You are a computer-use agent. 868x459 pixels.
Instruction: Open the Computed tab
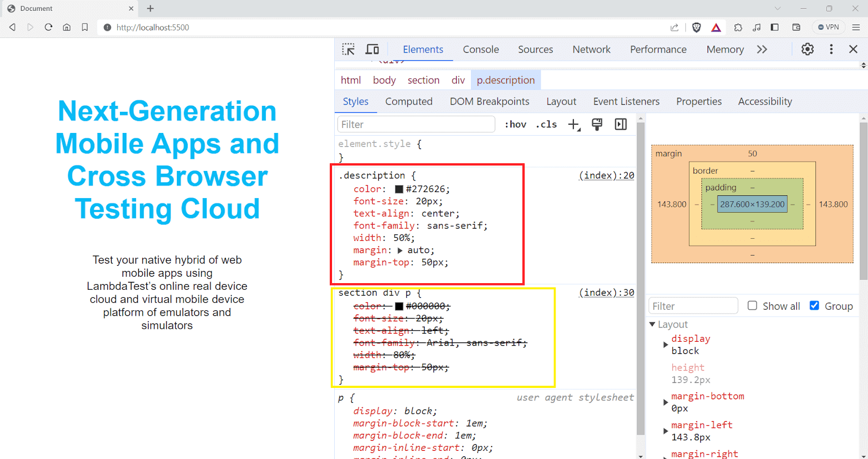pos(409,101)
